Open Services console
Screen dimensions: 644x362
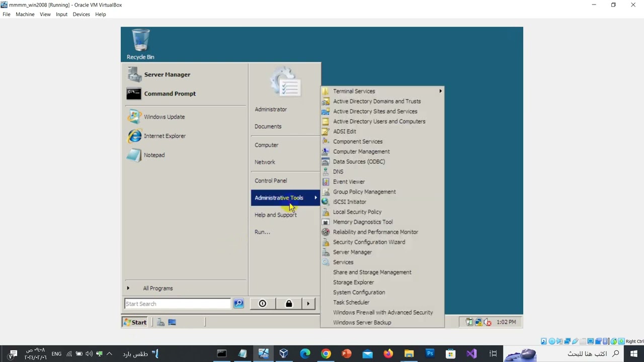coord(382,262)
